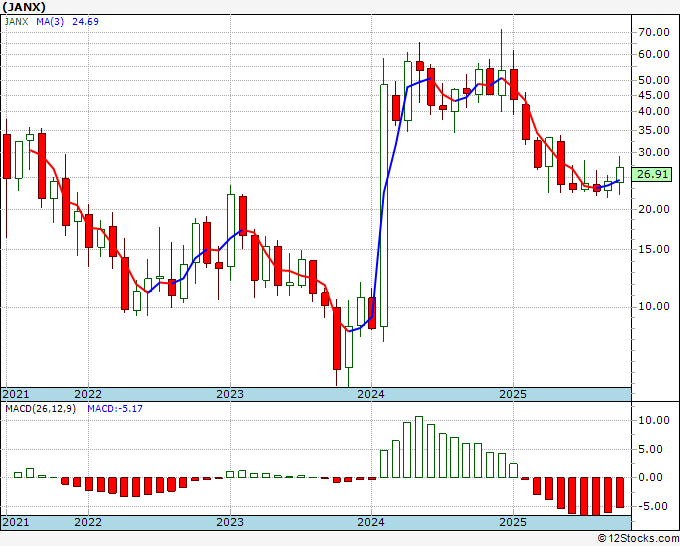Click the 70.00 price axis label
Image resolution: width=680 pixels, height=546 pixels.
tap(653, 32)
